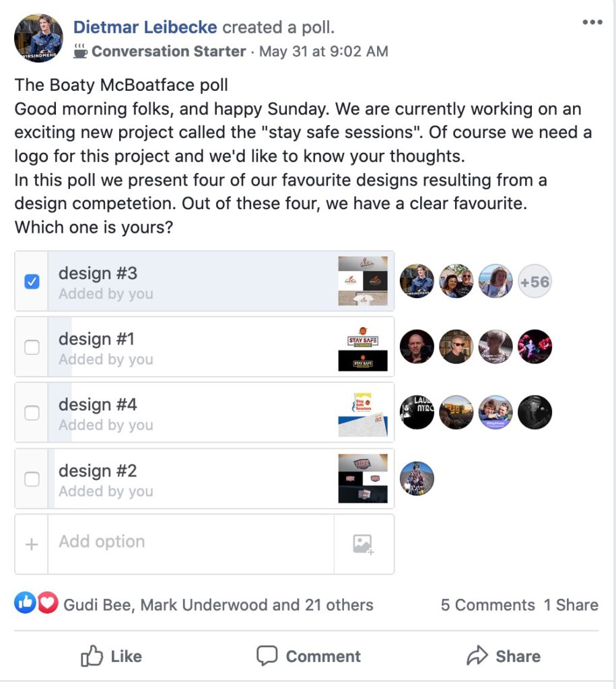Open the blue like reaction icon

tap(25, 603)
